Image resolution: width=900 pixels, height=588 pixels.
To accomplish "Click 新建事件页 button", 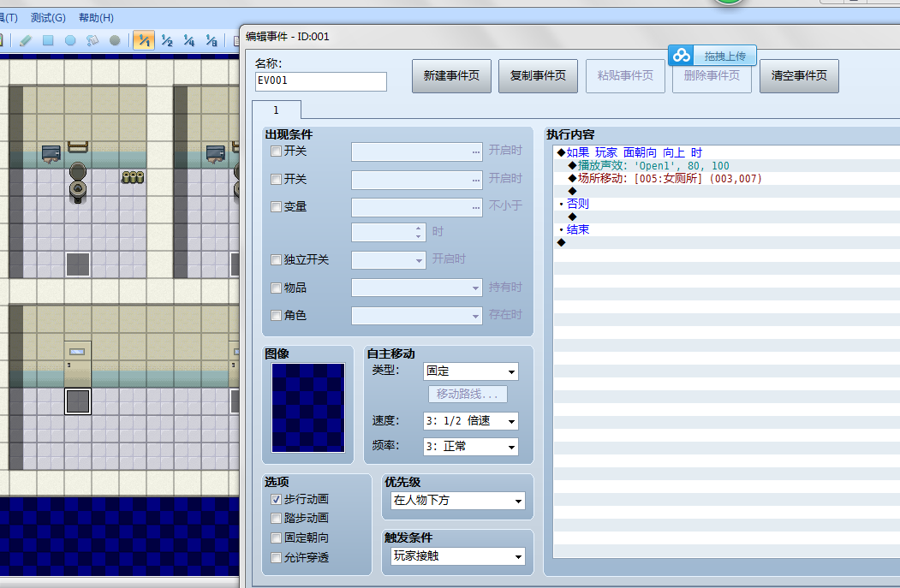I will click(x=452, y=75).
